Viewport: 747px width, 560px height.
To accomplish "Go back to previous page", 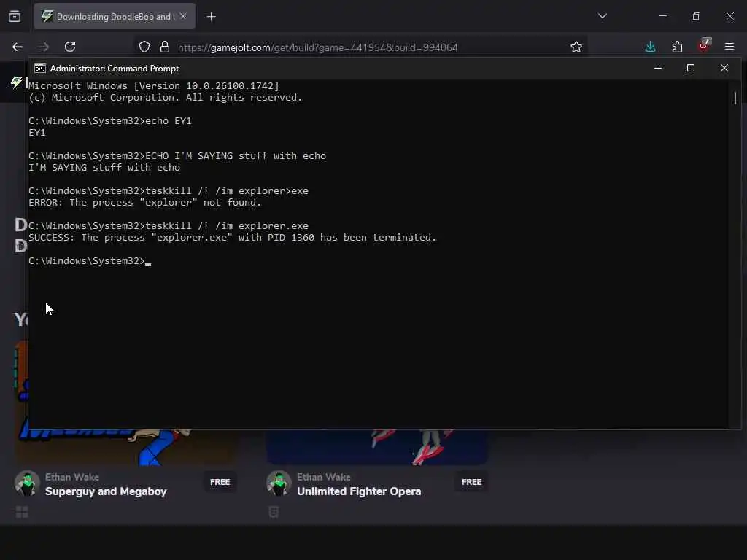I will [18, 47].
